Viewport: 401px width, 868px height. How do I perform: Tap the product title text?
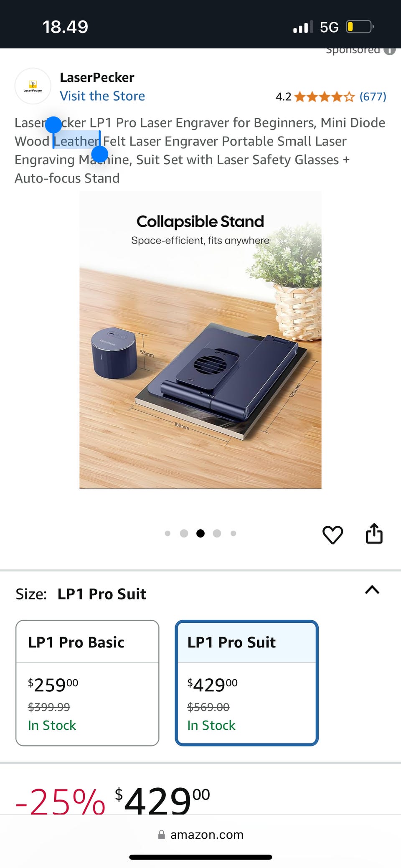click(200, 150)
